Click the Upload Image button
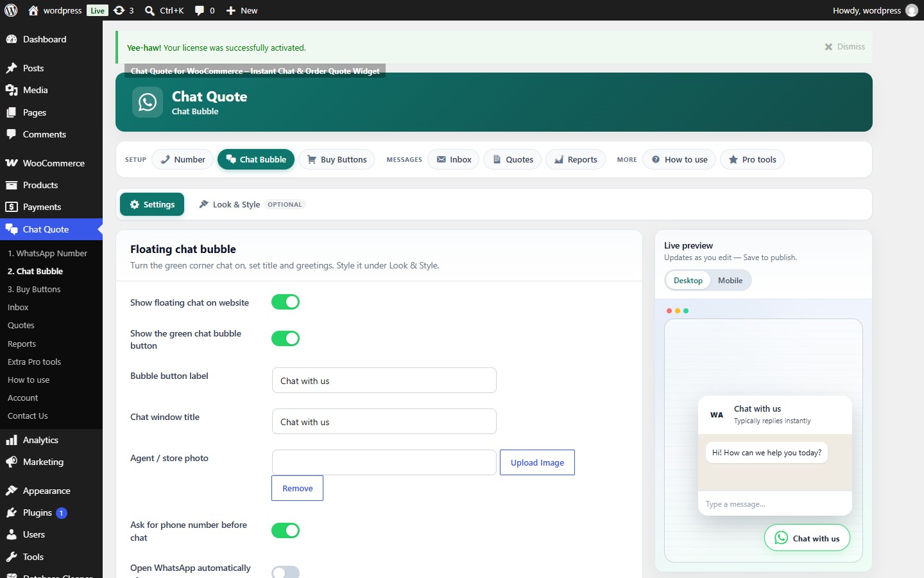The height and width of the screenshot is (578, 924). (537, 462)
